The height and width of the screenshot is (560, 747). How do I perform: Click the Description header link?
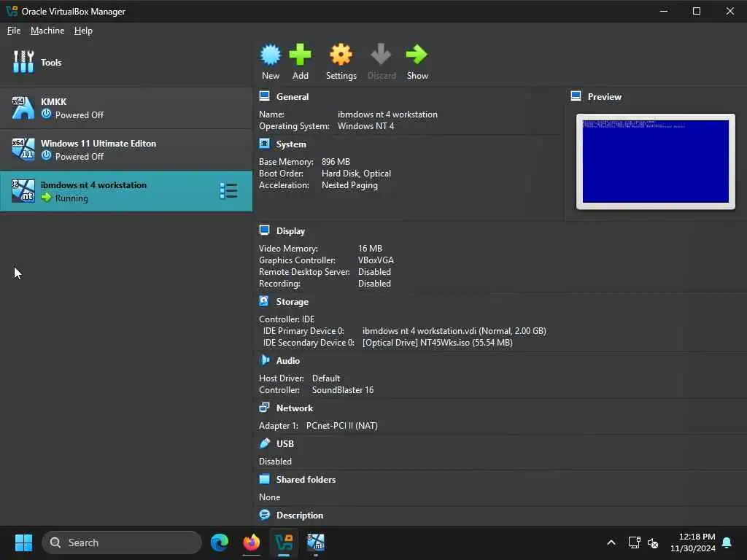coord(300,516)
